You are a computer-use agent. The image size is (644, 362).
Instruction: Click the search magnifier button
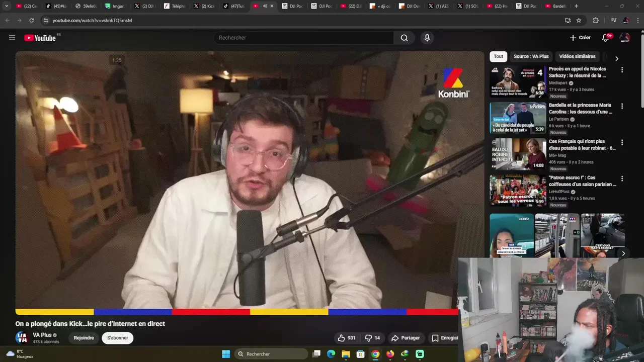404,38
